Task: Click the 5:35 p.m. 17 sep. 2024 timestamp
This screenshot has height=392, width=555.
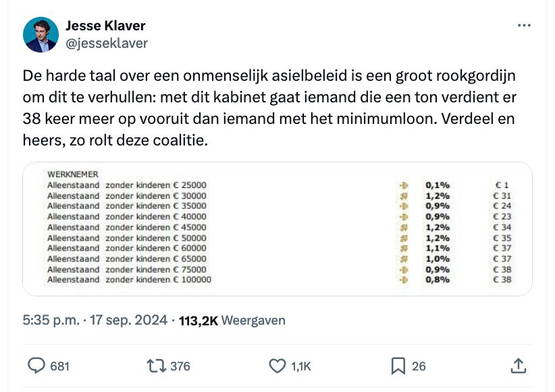Action: 95,320
